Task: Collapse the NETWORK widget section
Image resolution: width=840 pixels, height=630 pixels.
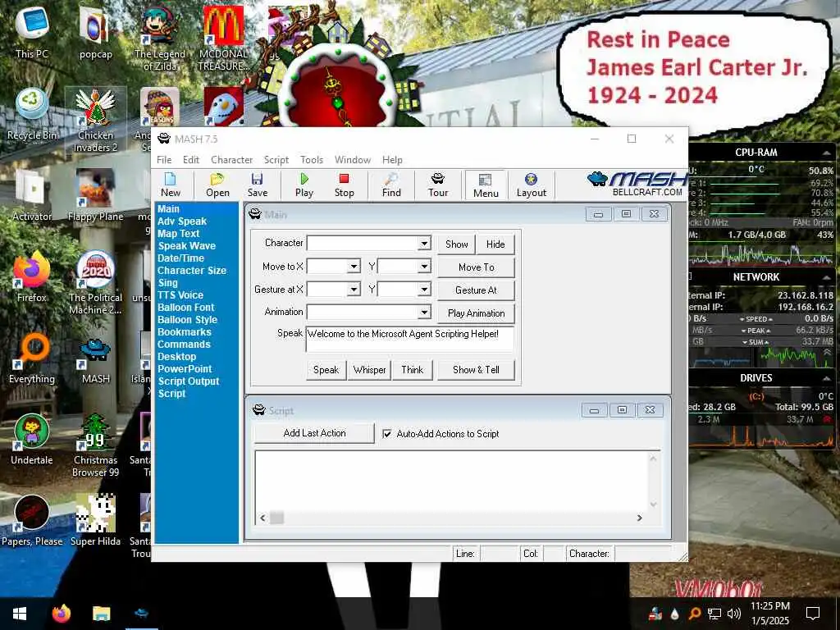Action: coord(826,277)
